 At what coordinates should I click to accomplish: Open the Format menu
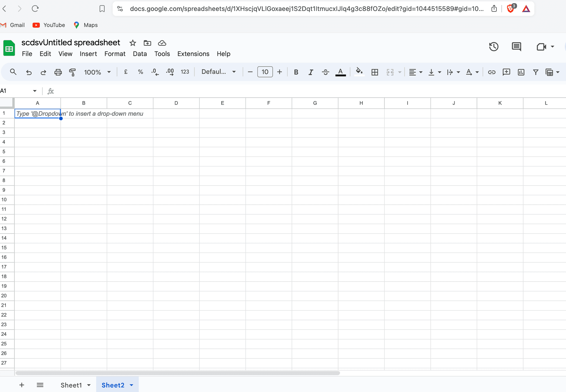click(115, 54)
